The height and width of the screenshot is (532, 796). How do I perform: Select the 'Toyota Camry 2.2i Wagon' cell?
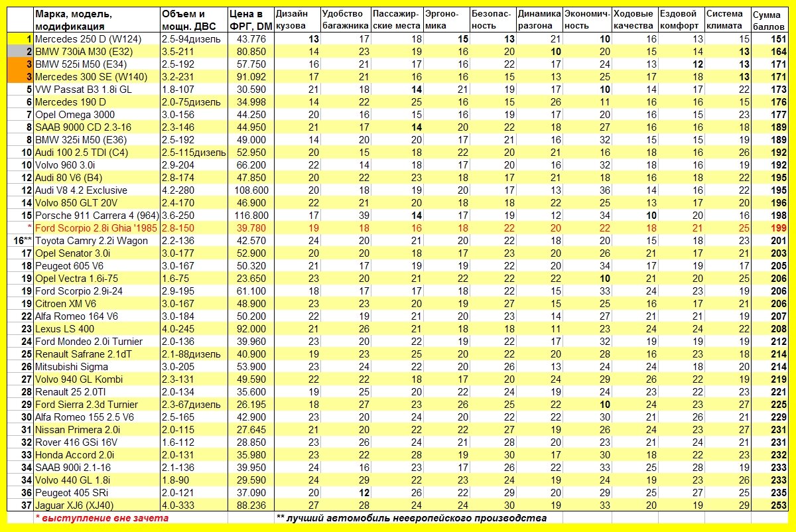96,241
